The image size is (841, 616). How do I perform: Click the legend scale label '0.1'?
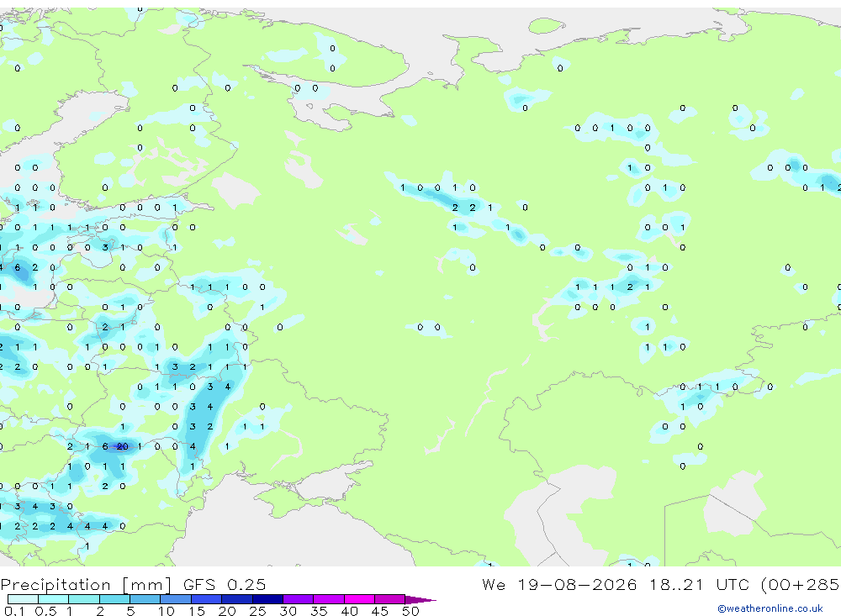pos(14,611)
